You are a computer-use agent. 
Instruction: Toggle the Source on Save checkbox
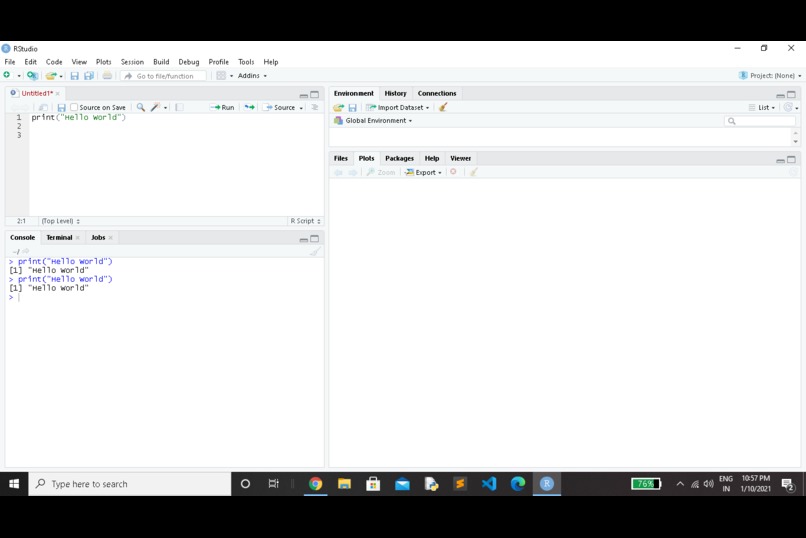click(x=74, y=107)
